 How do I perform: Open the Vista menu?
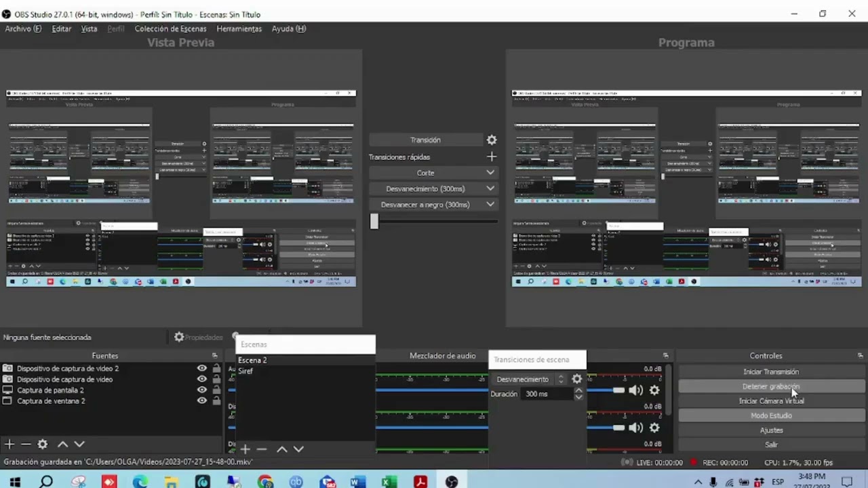tap(89, 28)
